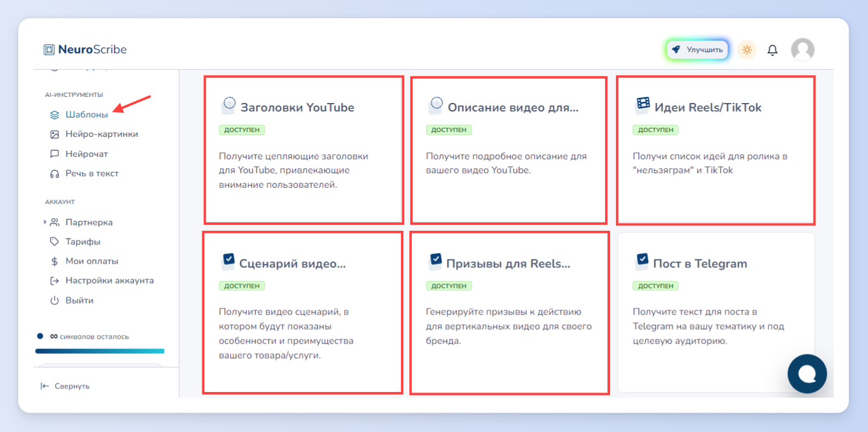
Task: Open the user avatar menu
Action: (x=803, y=50)
